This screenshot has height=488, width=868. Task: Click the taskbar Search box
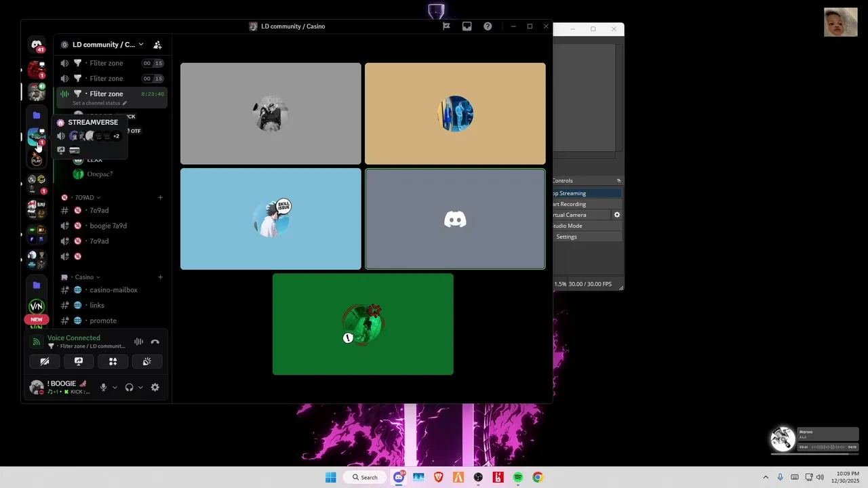365,477
